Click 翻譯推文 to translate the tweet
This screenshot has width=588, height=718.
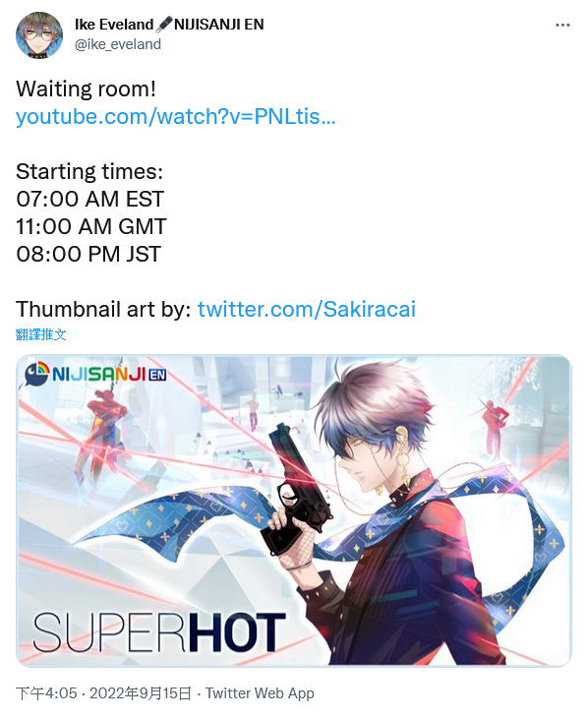tap(40, 334)
